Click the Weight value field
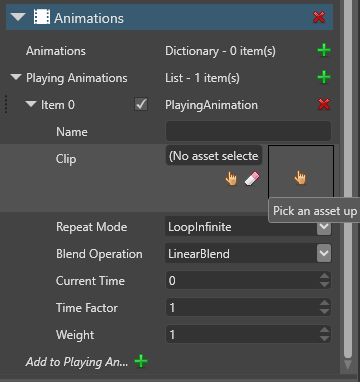Viewport: 360px width, 382px height. (x=242, y=335)
